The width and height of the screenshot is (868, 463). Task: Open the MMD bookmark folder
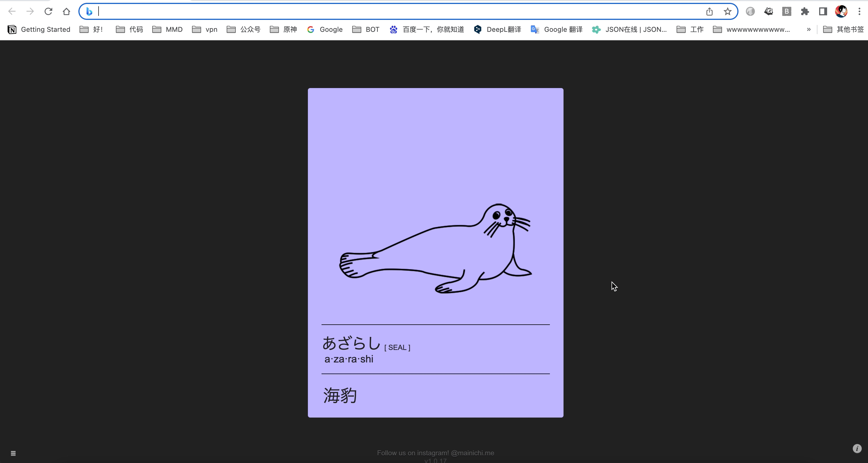click(x=168, y=30)
